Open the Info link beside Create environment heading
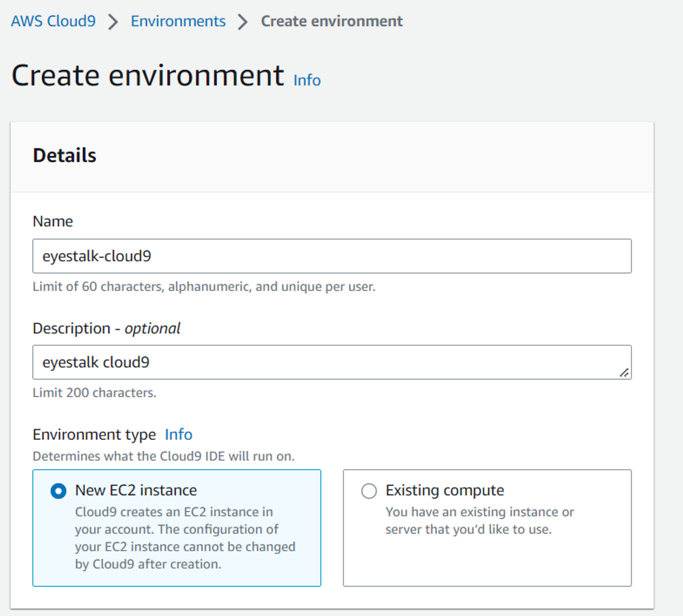The width and height of the screenshot is (683, 616). coord(307,80)
